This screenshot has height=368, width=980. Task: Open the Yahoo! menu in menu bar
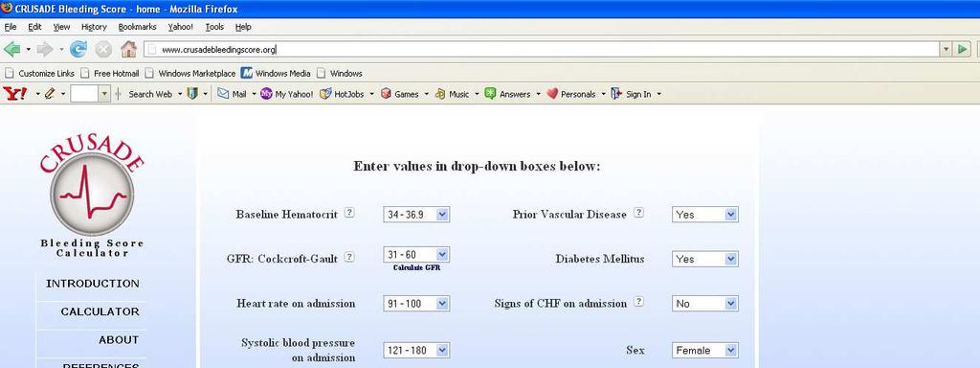[x=180, y=27]
